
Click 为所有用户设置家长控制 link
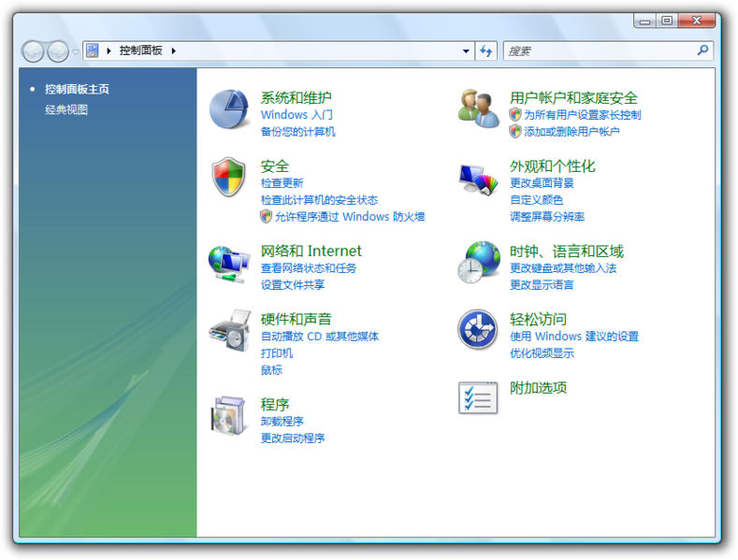pos(583,114)
